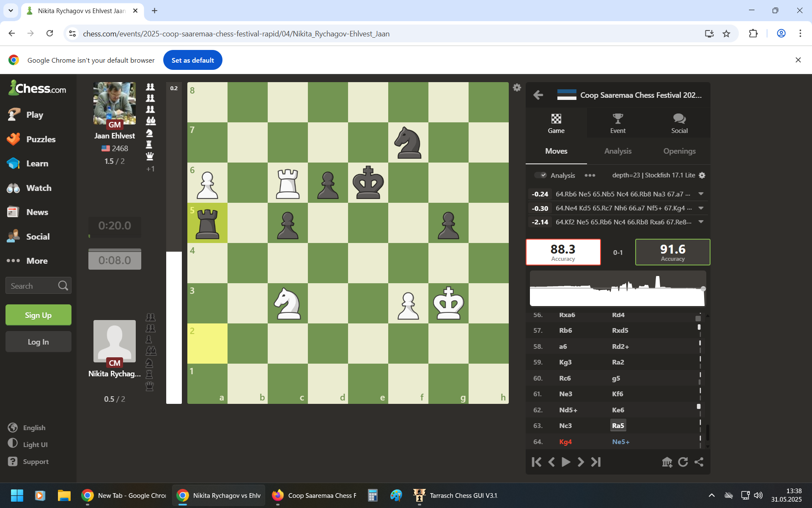Jump to first move of game

coord(536,462)
